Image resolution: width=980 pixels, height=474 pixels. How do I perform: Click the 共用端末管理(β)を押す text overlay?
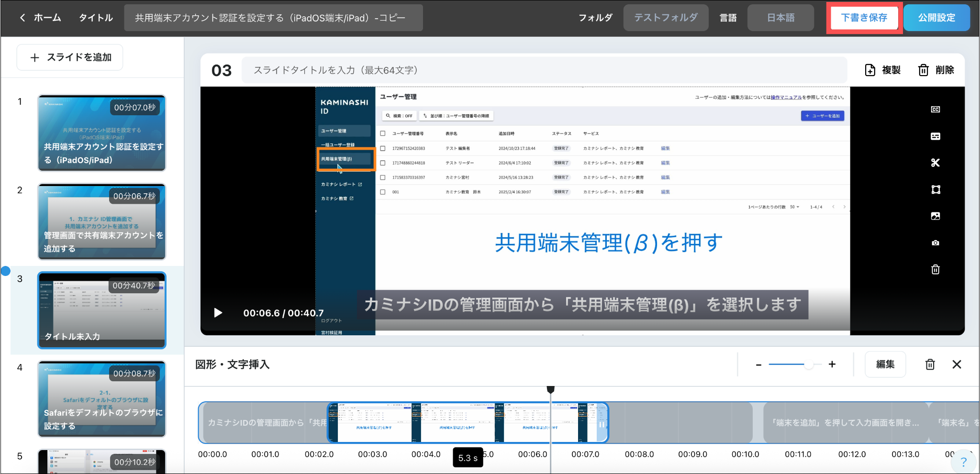(x=609, y=243)
